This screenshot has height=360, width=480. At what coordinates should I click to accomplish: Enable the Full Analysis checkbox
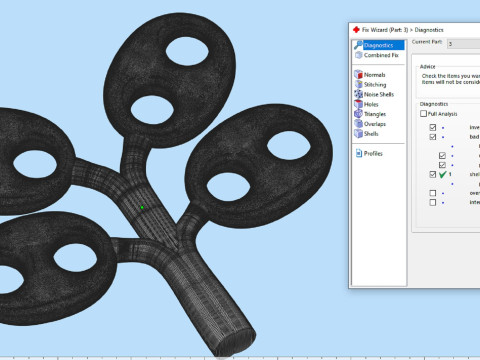(423, 114)
